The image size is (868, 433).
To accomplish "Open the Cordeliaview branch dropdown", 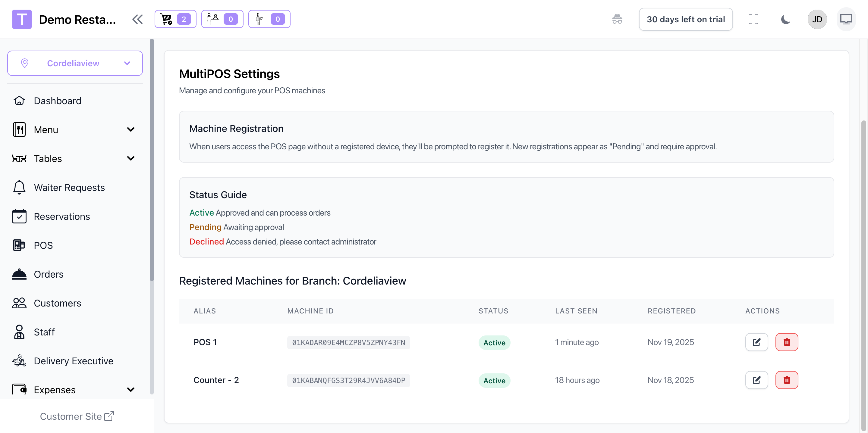I will point(75,63).
